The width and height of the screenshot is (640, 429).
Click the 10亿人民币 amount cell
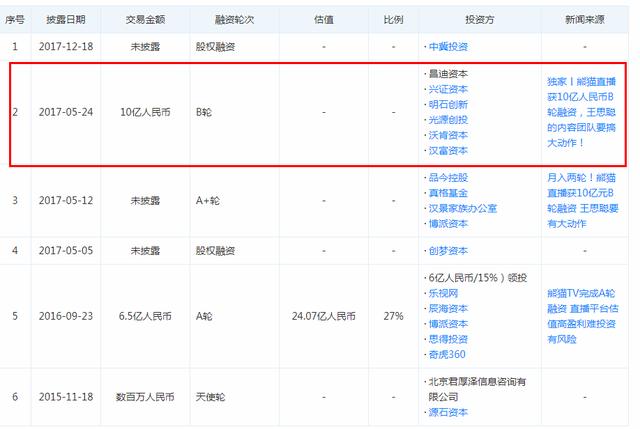145,112
